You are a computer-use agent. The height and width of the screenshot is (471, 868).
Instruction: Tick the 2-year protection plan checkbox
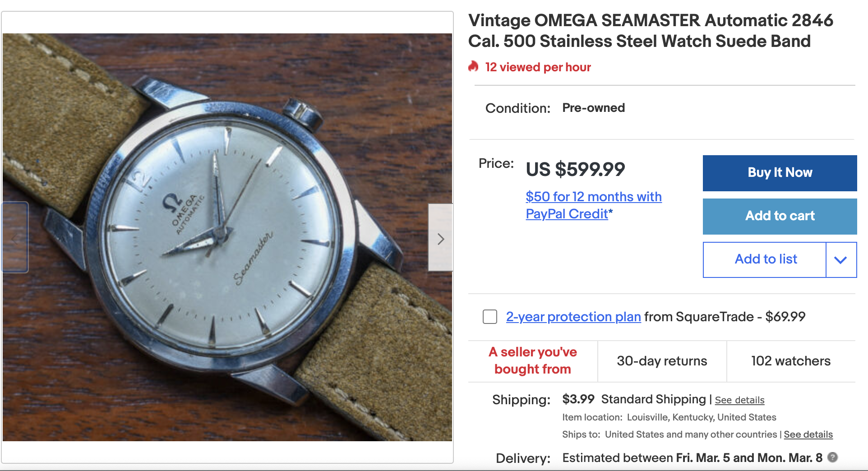click(x=490, y=317)
